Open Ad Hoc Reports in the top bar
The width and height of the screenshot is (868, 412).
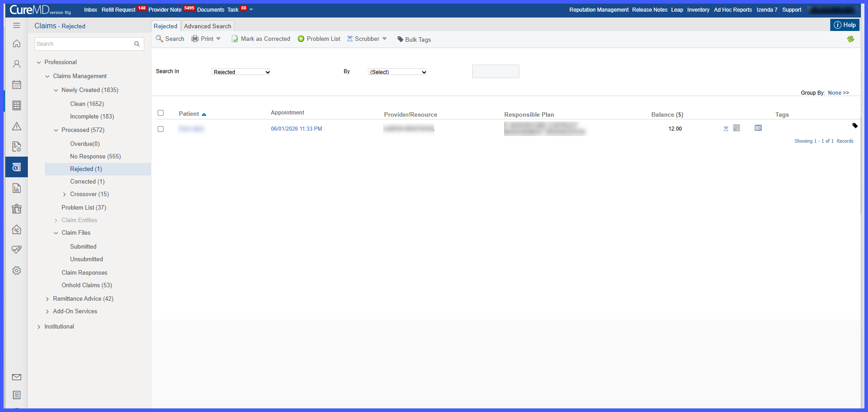click(733, 10)
